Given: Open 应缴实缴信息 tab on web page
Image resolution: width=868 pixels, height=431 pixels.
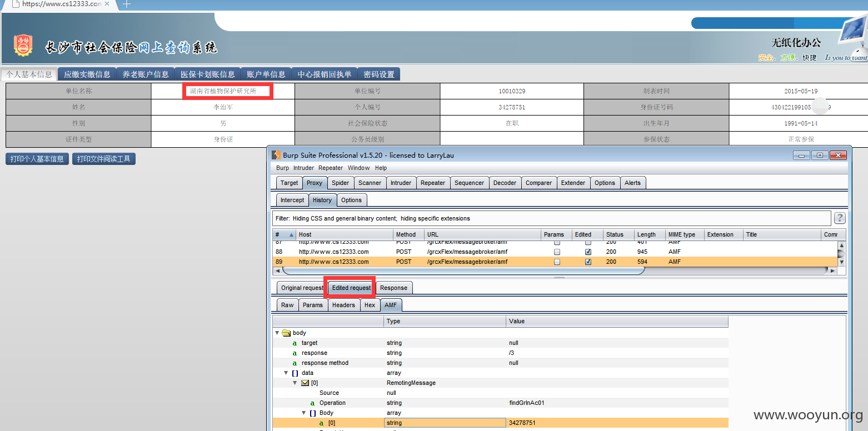Looking at the screenshot, I should pos(87,74).
